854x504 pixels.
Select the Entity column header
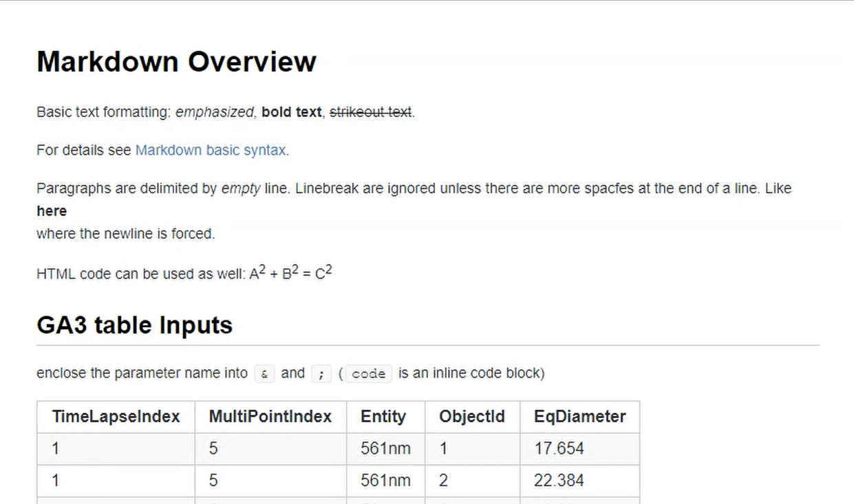tap(383, 417)
